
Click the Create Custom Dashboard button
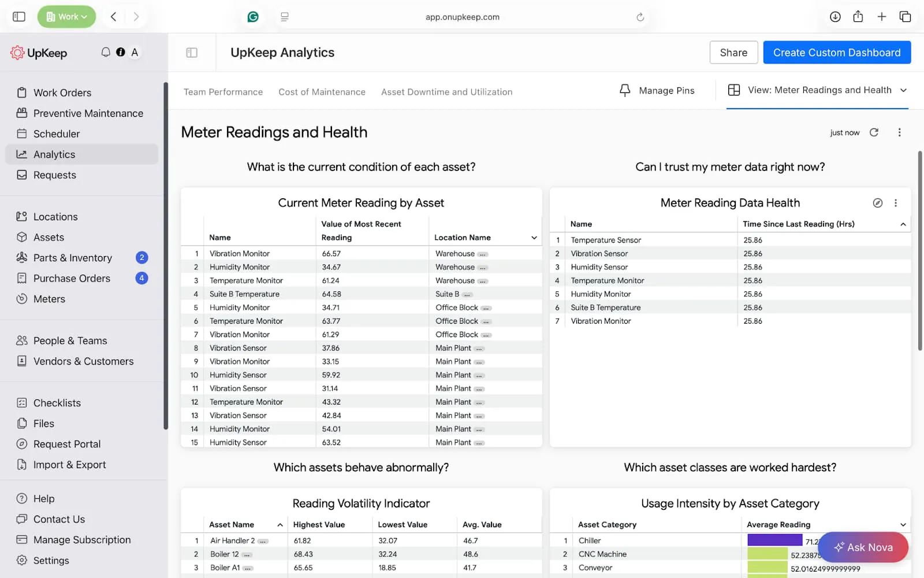pos(837,53)
